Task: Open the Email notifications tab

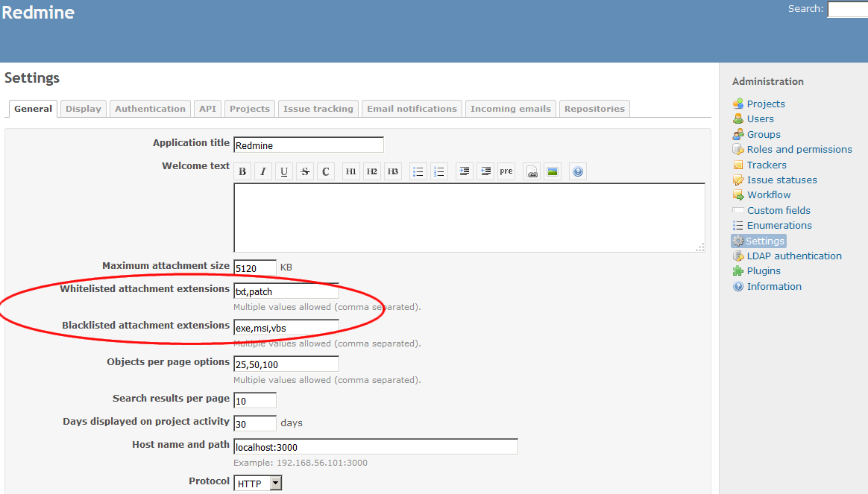Action: (x=412, y=109)
